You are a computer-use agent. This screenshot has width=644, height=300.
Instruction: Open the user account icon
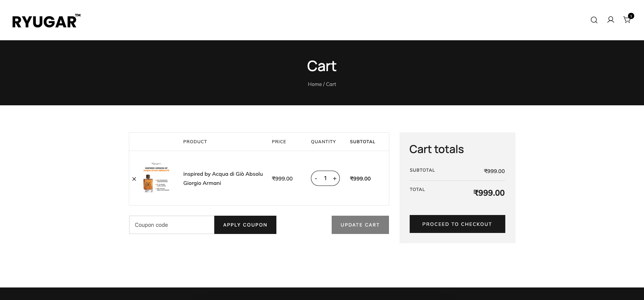[610, 20]
